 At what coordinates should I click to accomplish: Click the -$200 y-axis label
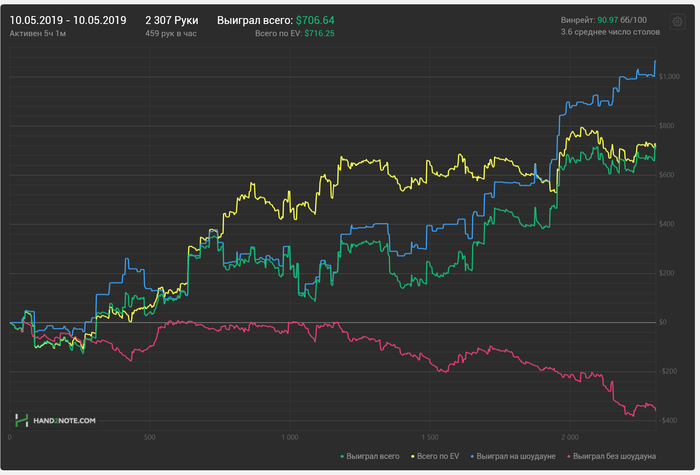(668, 371)
